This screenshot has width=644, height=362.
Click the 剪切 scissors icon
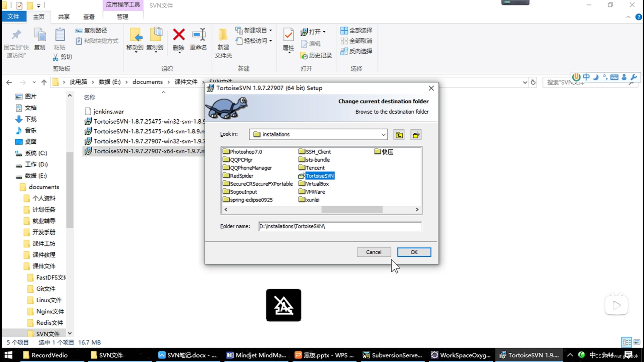(x=55, y=57)
